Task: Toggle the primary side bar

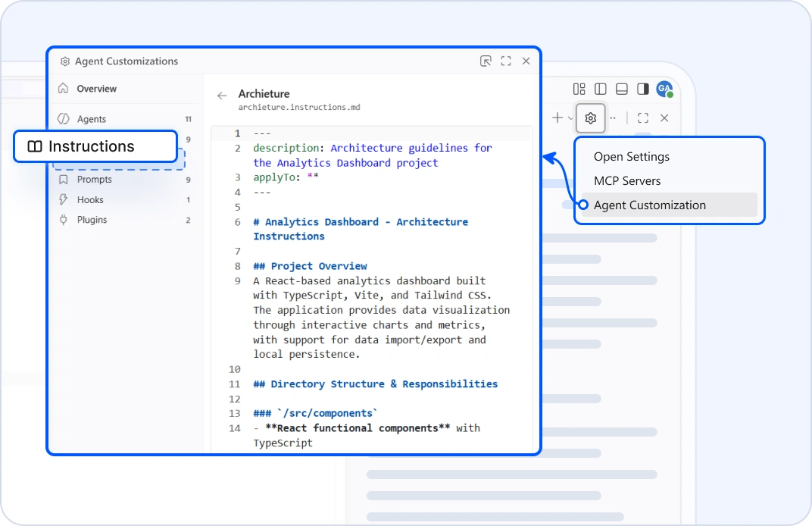Action: click(x=600, y=89)
